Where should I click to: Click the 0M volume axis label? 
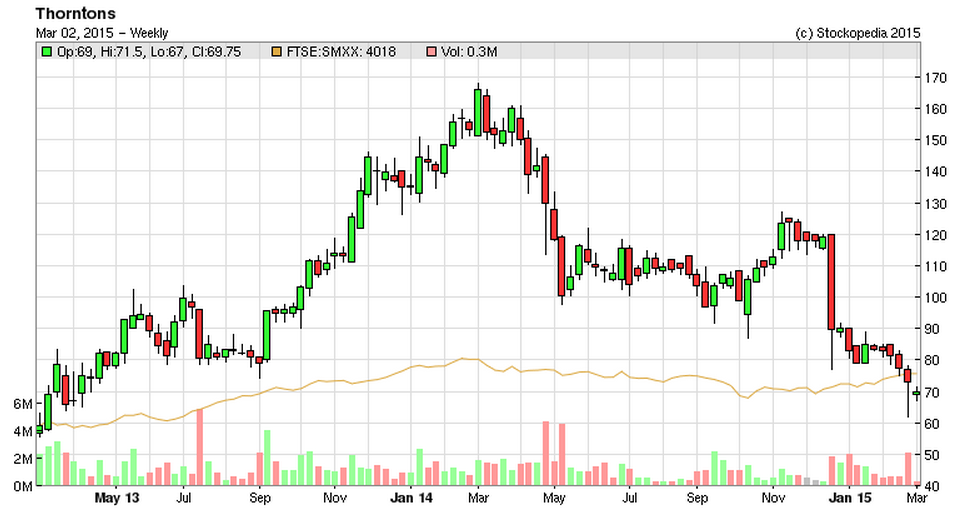[x=23, y=487]
